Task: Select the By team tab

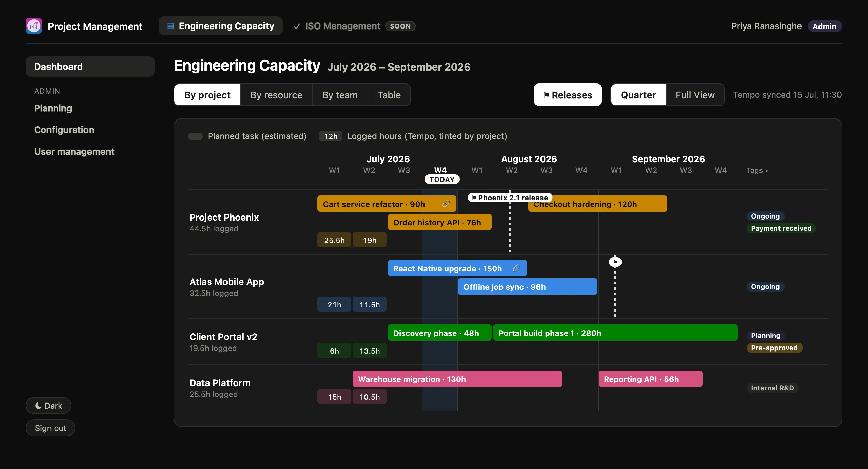Action: [340, 95]
